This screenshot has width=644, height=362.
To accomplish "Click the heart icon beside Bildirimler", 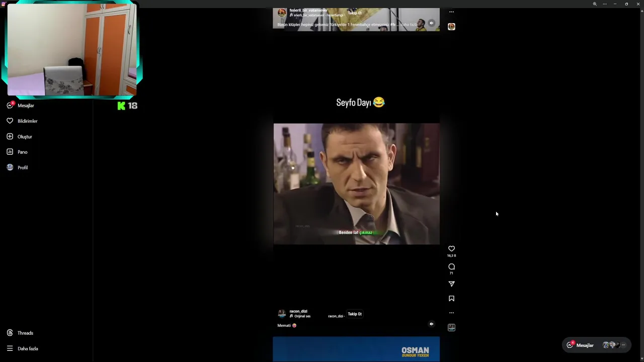I will pos(10,121).
